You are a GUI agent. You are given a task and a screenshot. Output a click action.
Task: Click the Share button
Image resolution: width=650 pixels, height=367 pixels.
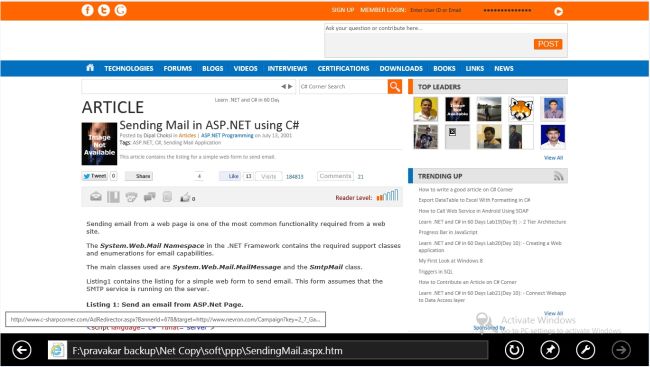click(139, 176)
